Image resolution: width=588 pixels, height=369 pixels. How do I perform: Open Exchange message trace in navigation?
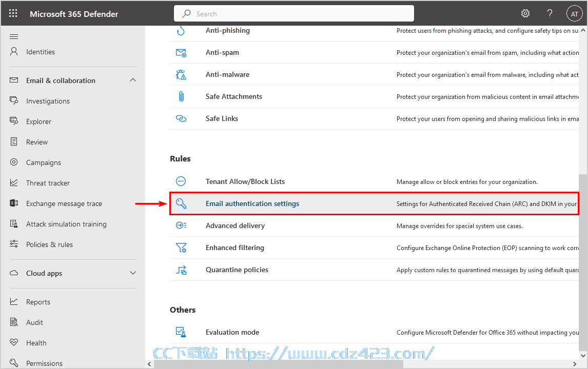click(x=64, y=204)
